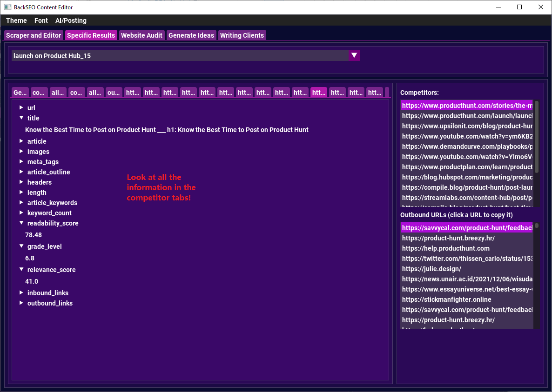Select competitor youtube.com/watch?v=ym6KB2
The image size is (552, 392).
pos(467,136)
